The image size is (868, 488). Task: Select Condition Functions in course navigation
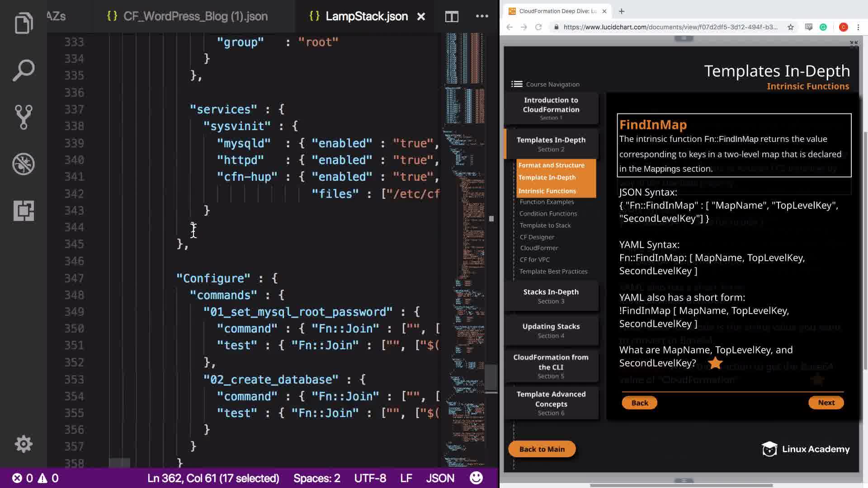click(x=548, y=214)
